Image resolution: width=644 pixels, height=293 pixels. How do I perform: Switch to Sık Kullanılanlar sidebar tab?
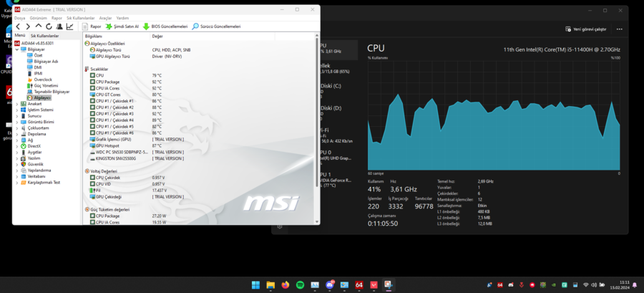[45, 36]
